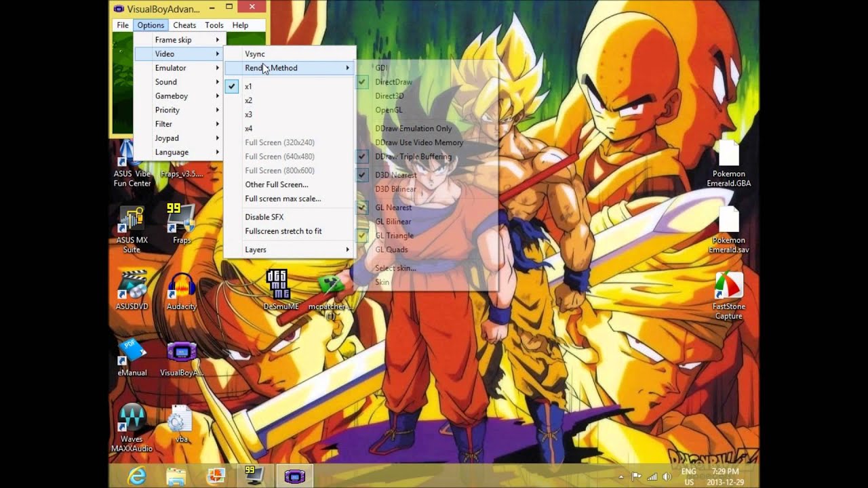Open the File menu
This screenshot has width=868, height=488.
click(122, 25)
